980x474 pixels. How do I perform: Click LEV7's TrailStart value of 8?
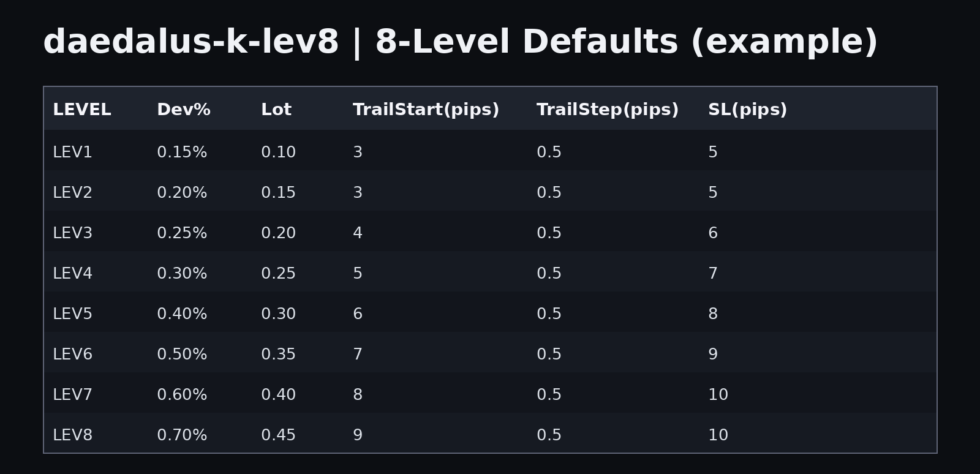(358, 395)
